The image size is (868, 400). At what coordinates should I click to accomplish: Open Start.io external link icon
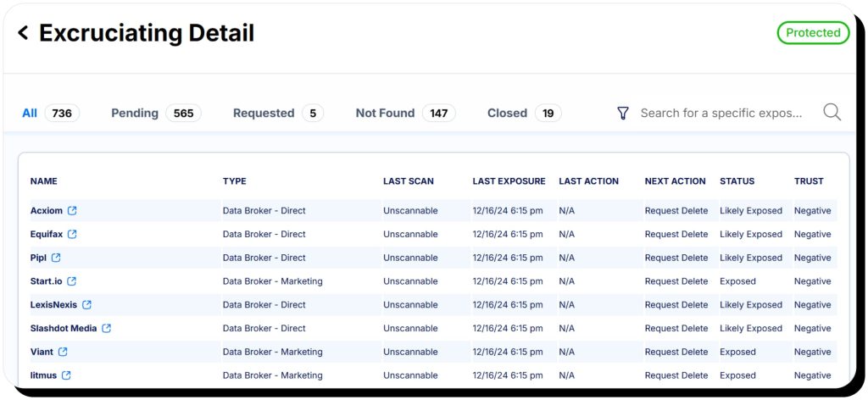(71, 281)
